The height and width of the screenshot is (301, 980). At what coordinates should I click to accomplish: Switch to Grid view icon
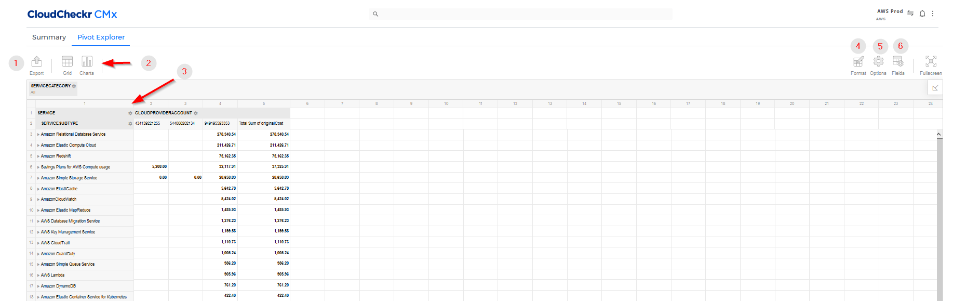coord(67,61)
